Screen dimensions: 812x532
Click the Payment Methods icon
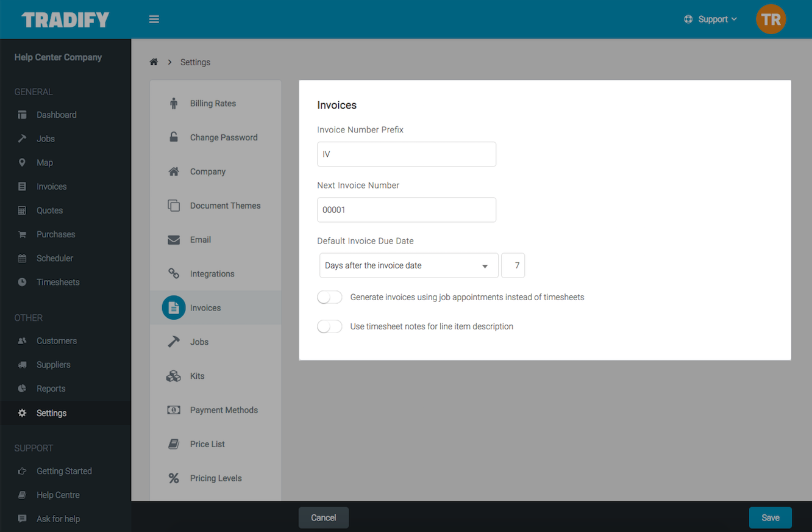[x=174, y=409]
